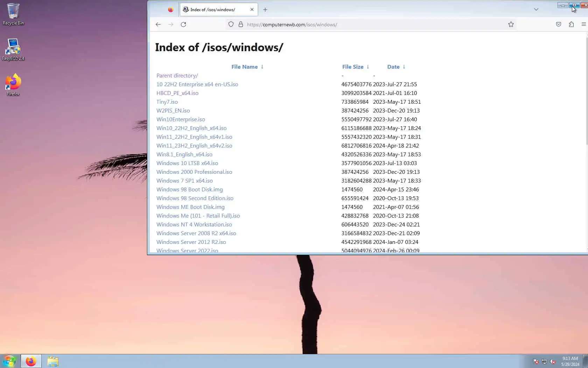Sort the listing by File Size

click(353, 67)
